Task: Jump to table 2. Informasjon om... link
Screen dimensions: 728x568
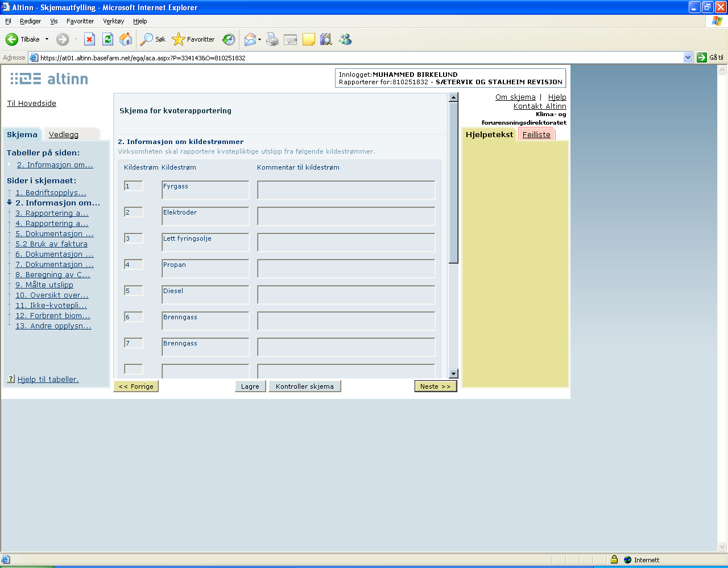Action: [x=55, y=164]
